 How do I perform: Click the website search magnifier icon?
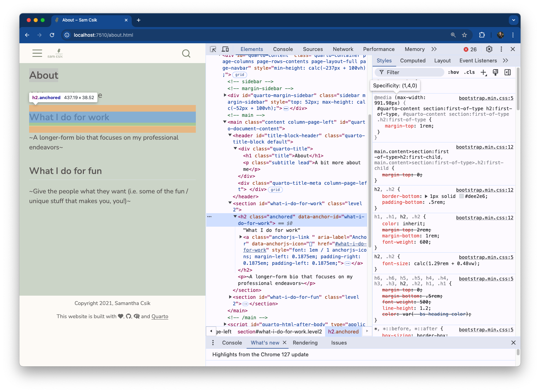pyautogui.click(x=186, y=53)
